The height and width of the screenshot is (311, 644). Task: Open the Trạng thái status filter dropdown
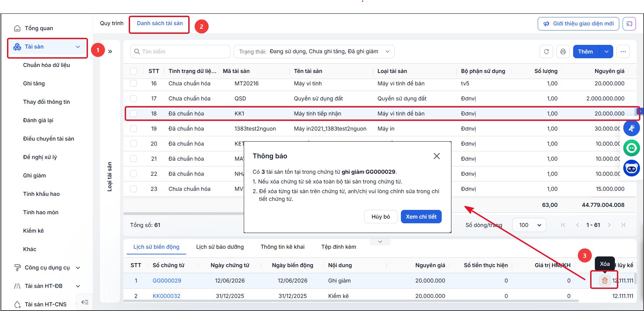pos(314,52)
